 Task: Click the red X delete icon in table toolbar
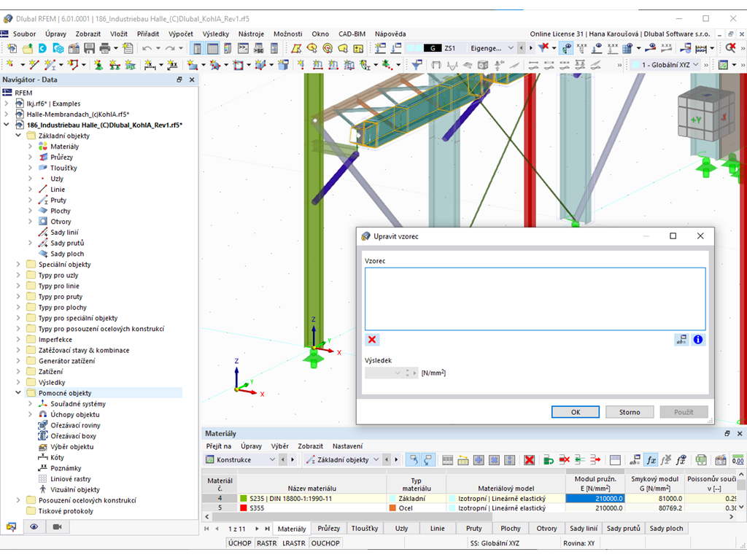[x=529, y=459]
